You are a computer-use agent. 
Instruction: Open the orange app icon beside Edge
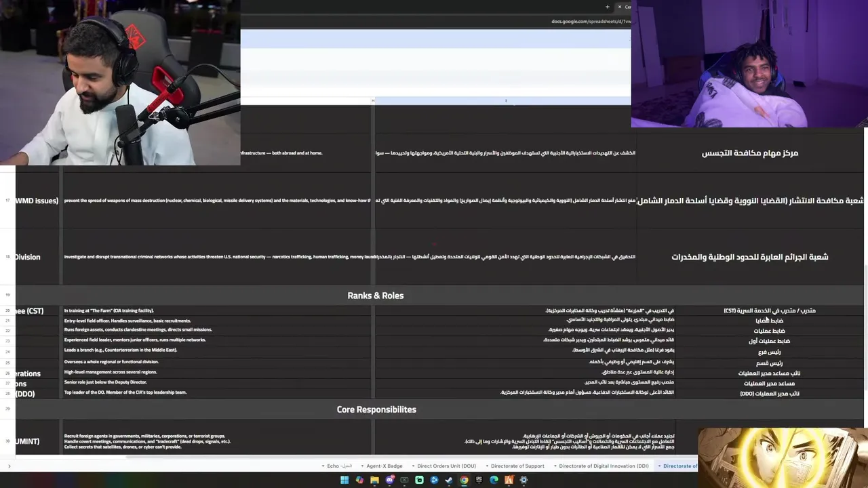click(509, 480)
